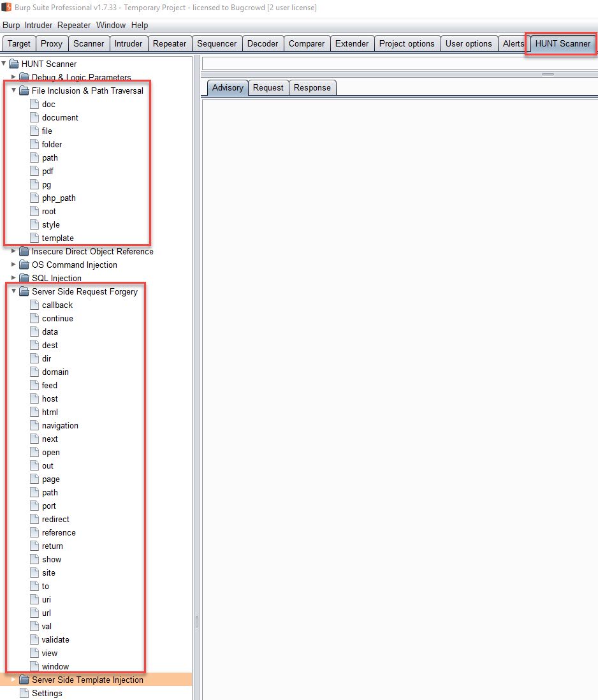The width and height of the screenshot is (598, 700).
Task: Click the file icon beside 'validate'
Action: (x=34, y=639)
